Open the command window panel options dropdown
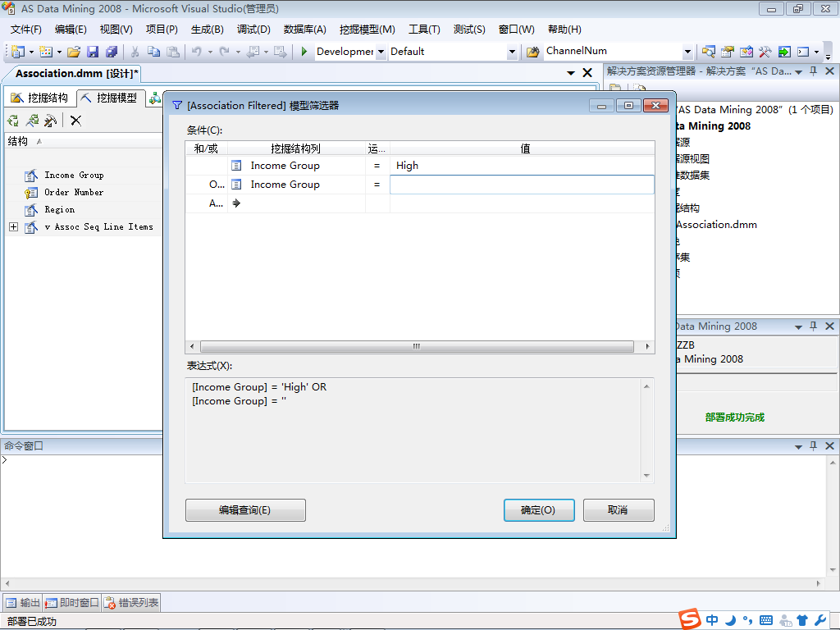 click(798, 446)
